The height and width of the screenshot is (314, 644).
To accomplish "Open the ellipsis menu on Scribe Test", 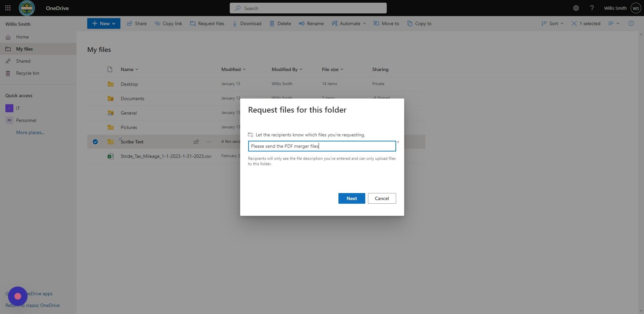I will 209,141.
